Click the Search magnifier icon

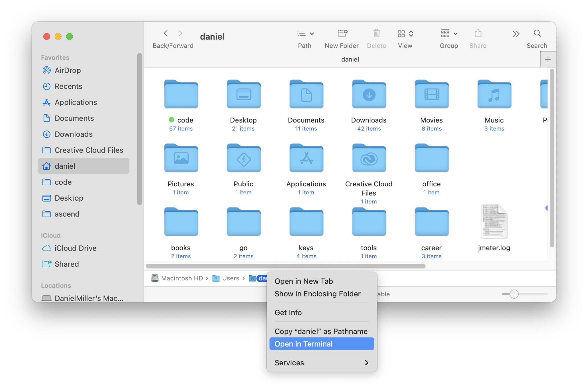point(537,34)
